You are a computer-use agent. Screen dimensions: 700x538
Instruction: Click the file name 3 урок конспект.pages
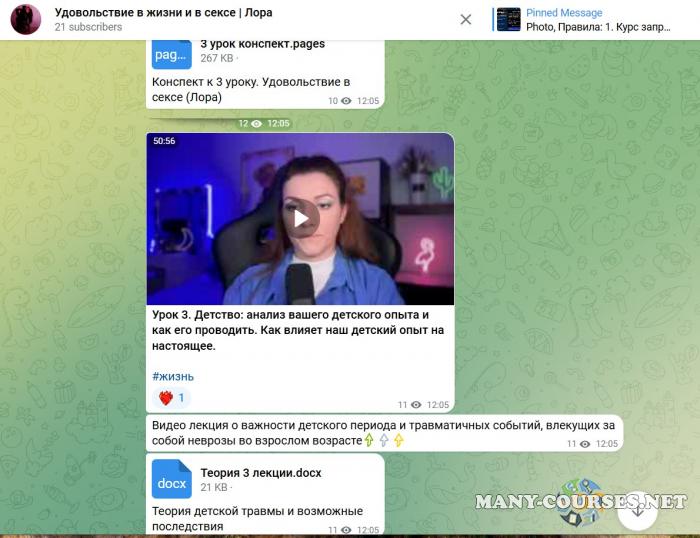262,44
